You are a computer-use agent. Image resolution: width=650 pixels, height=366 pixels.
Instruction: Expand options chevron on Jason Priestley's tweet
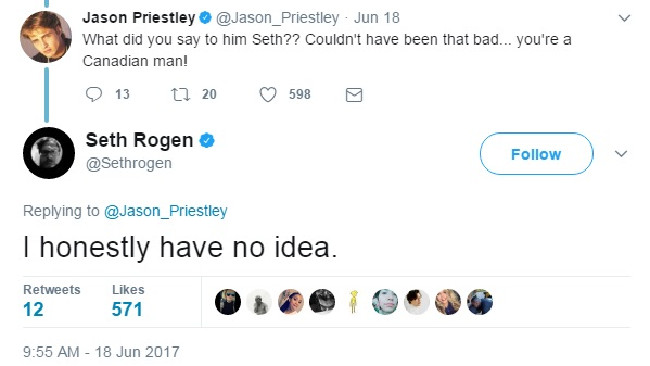click(624, 18)
